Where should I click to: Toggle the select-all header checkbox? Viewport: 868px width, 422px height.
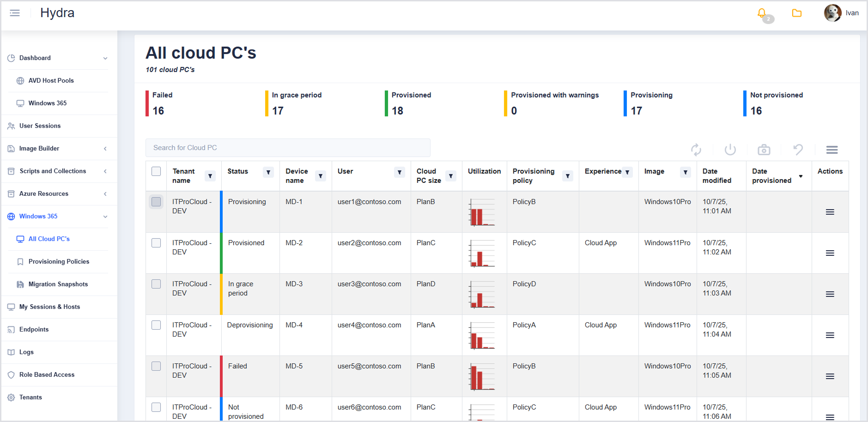(x=156, y=171)
